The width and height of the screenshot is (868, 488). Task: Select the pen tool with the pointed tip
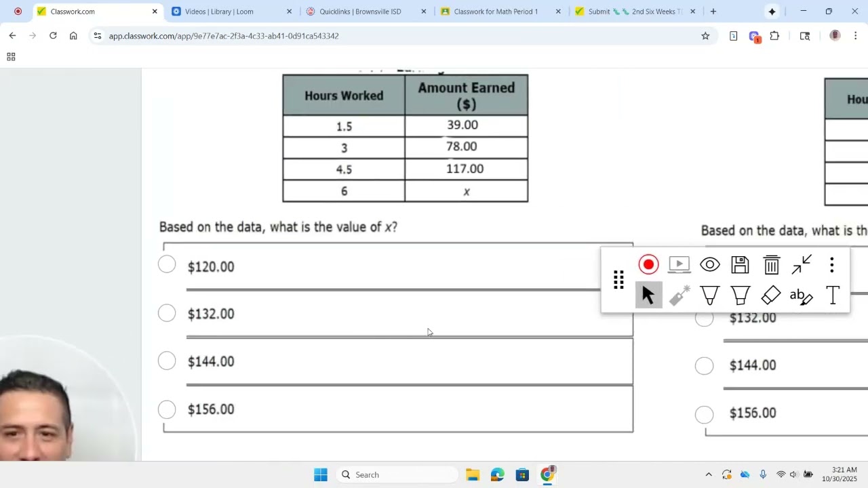tap(710, 295)
